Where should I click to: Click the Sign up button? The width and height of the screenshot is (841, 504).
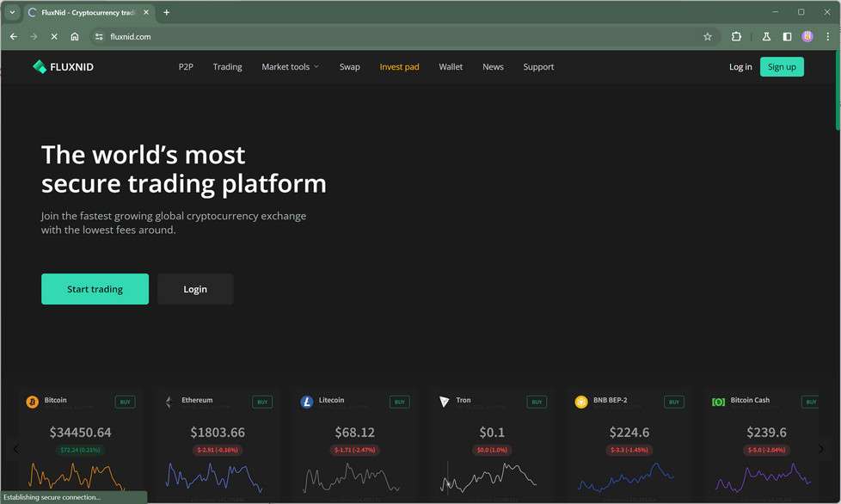(782, 67)
